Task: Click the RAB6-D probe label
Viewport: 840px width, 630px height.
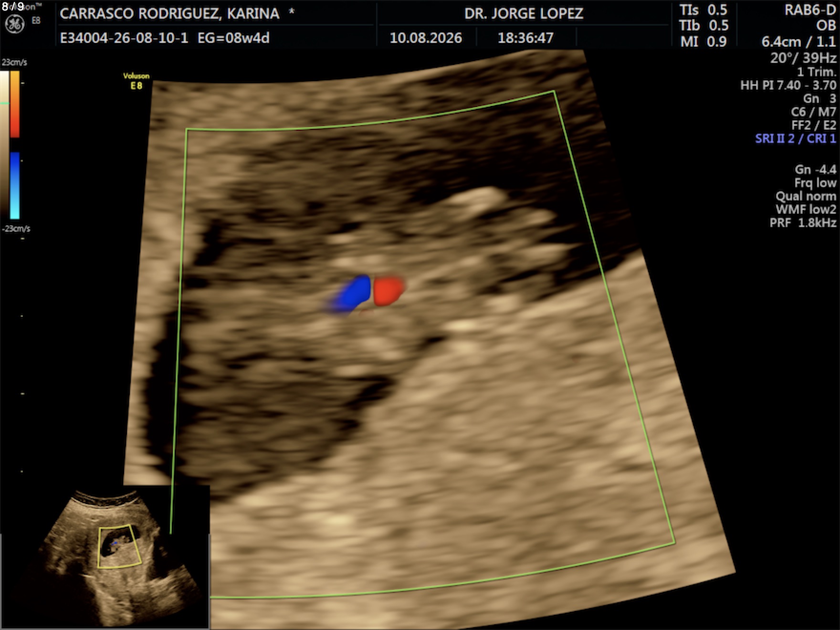Action: 810,10
